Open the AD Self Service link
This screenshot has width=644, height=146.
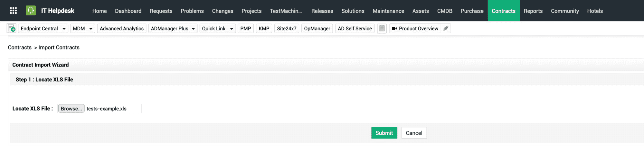pyautogui.click(x=355, y=28)
